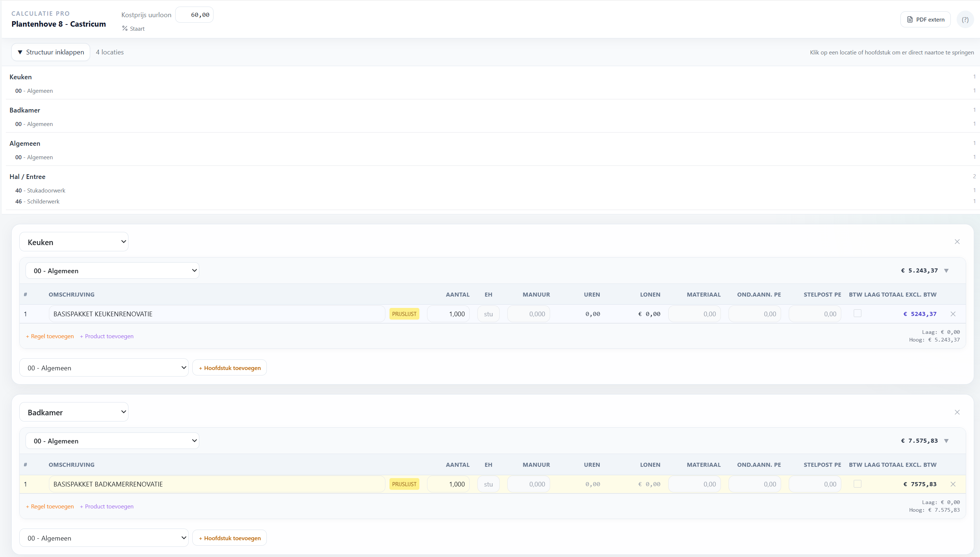This screenshot has height=557, width=980.
Task: Collapse structure with Structuur inklappen
Action: pos(51,52)
